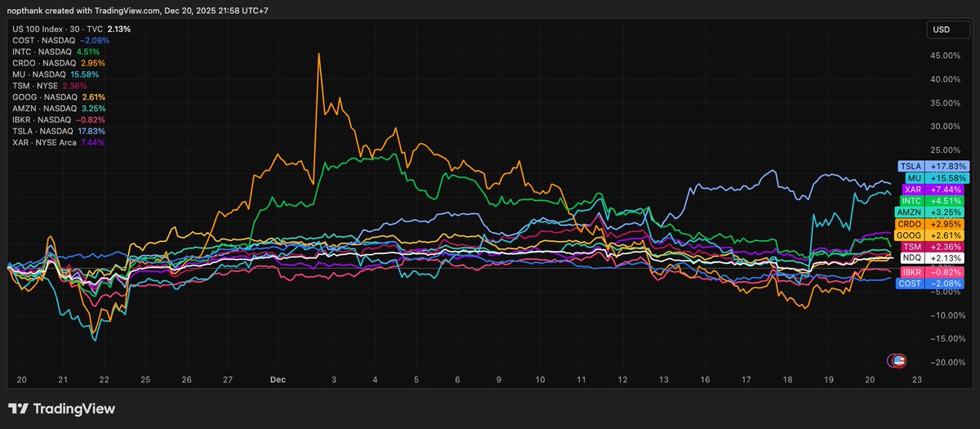Click date 27 on time axis

coord(229,380)
